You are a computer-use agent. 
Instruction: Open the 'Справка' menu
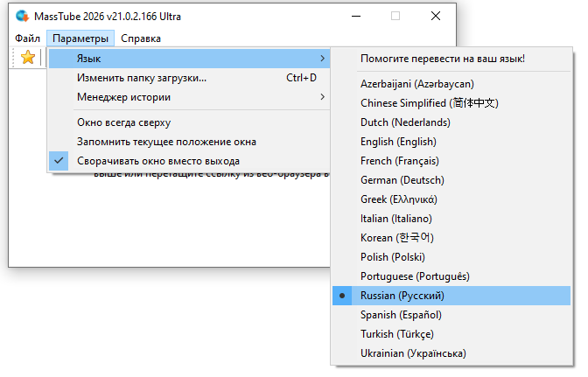click(141, 38)
